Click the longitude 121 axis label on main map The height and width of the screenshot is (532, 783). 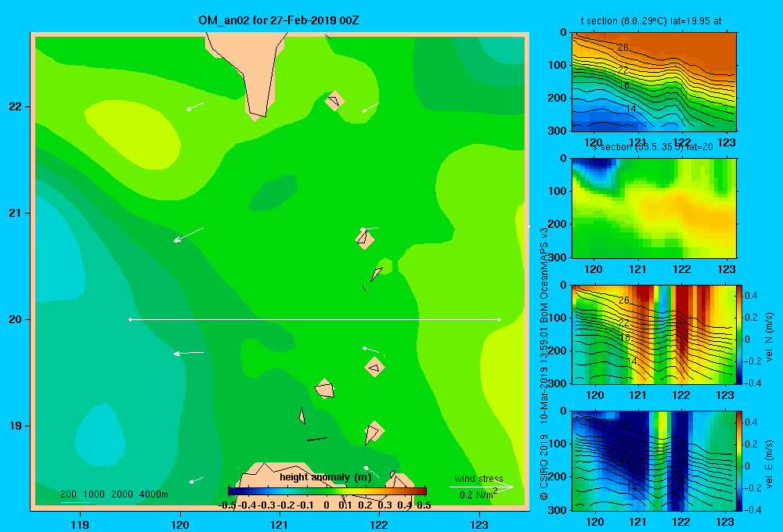280,524
